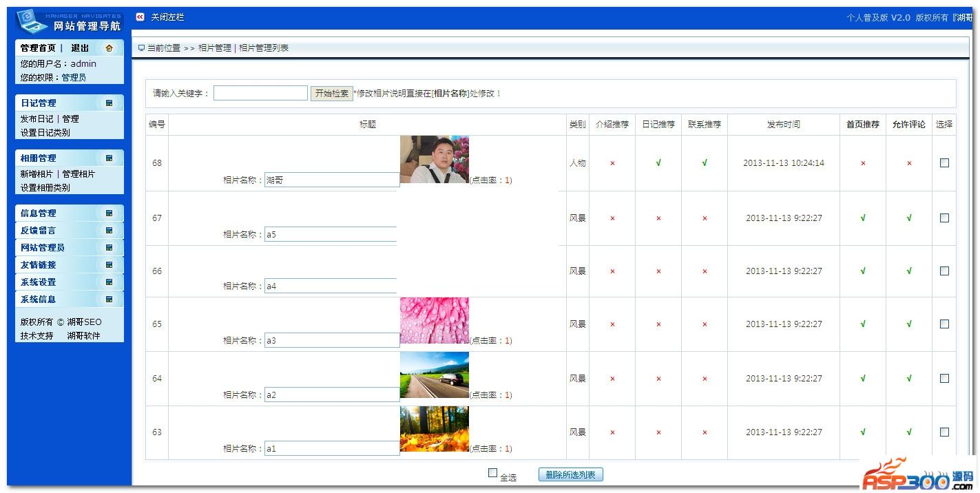This screenshot has width=980, height=493.
Task: Check the select box for row 64
Action: pos(944,379)
